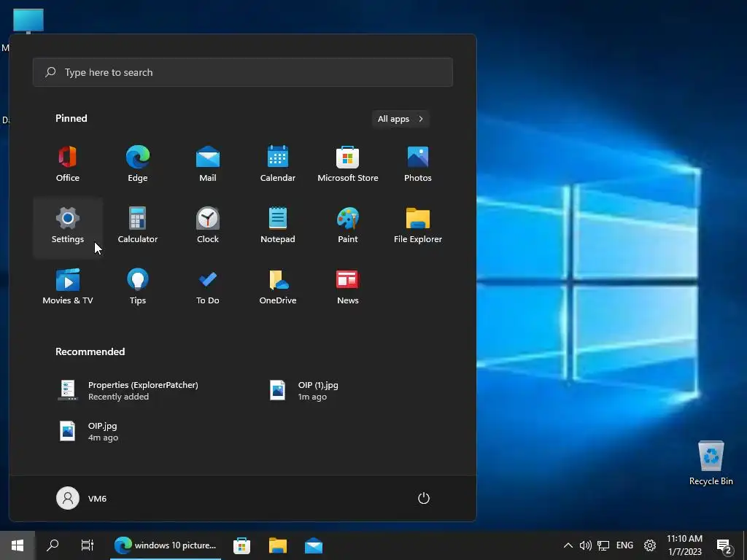
Task: Open the Paint app
Action: pos(348,226)
